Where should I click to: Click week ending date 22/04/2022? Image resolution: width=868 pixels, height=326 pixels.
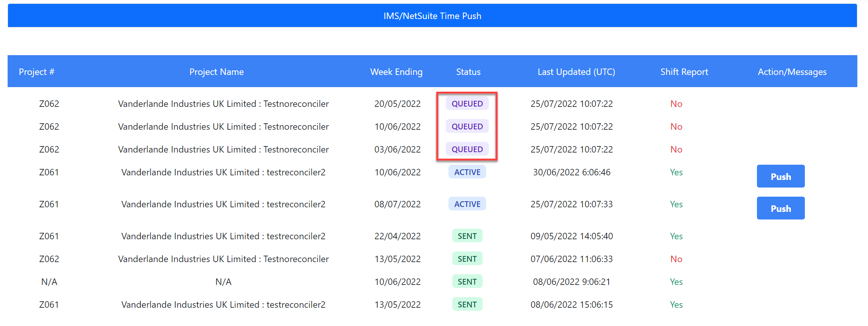click(x=397, y=236)
